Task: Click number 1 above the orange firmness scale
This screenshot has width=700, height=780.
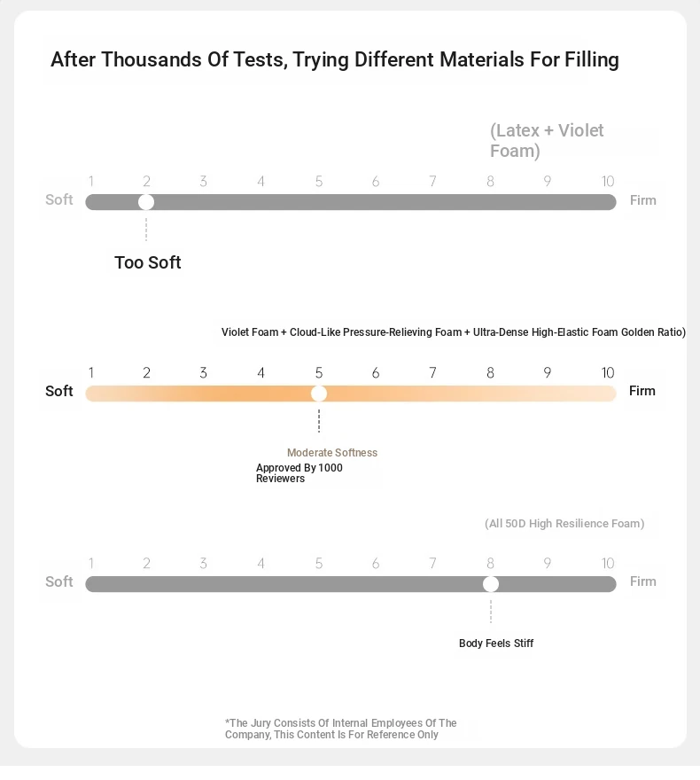Action: [x=91, y=372]
